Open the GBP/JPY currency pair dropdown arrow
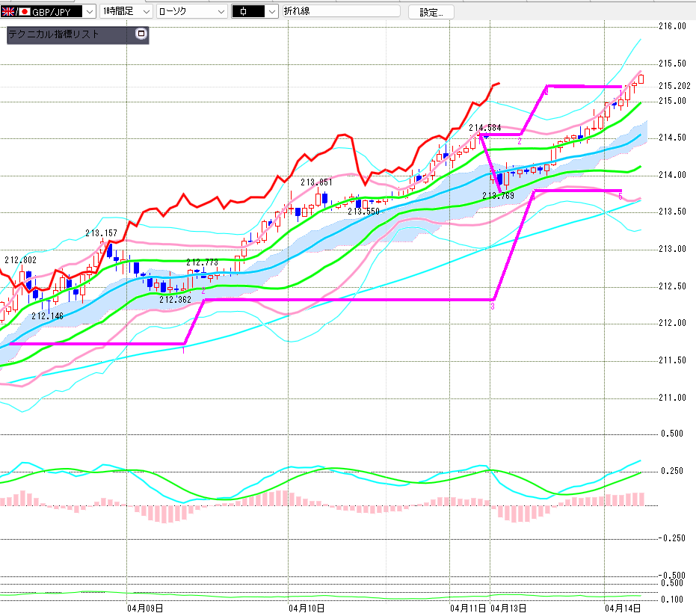This screenshot has width=696, height=616. 89,12
